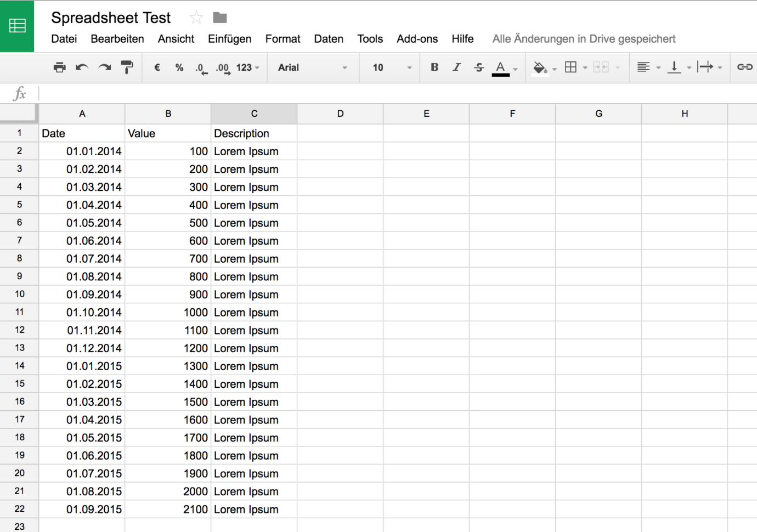Click the Undo icon
The width and height of the screenshot is (757, 532).
tap(82, 67)
